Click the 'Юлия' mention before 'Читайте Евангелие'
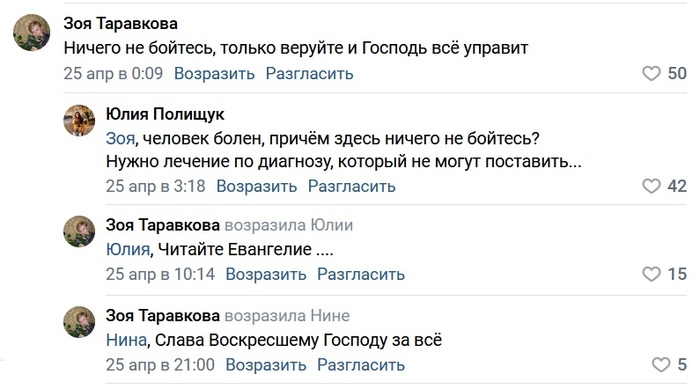Image resolution: width=700 pixels, height=389 pixels. (x=128, y=249)
